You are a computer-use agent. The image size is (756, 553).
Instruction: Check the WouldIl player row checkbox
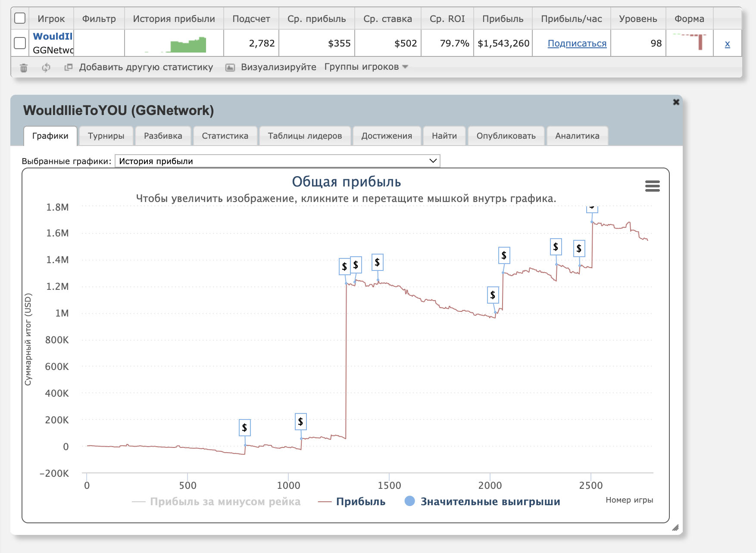pyautogui.click(x=20, y=43)
